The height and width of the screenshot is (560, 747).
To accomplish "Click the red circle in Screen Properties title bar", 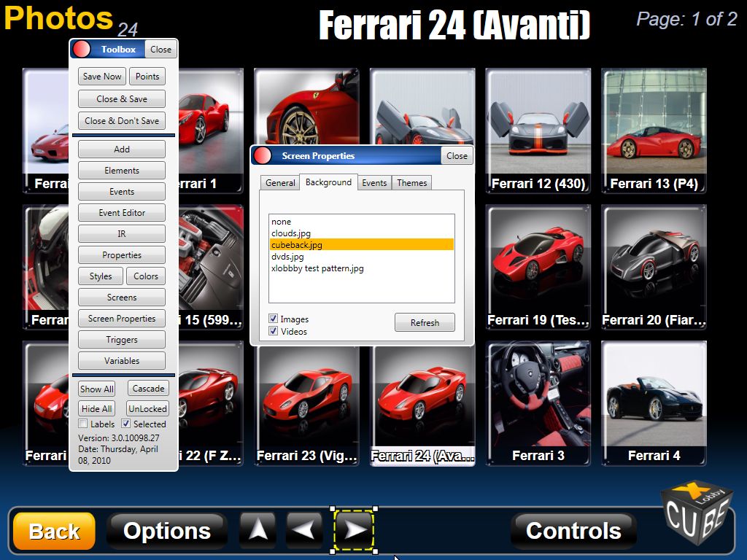I will 262,156.
